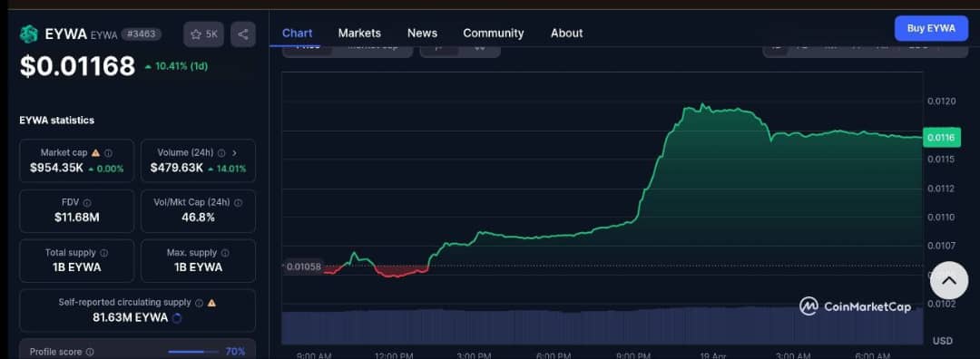Show info for Vol/Mkt Cap (24h)
980x359 pixels.
tap(238, 203)
